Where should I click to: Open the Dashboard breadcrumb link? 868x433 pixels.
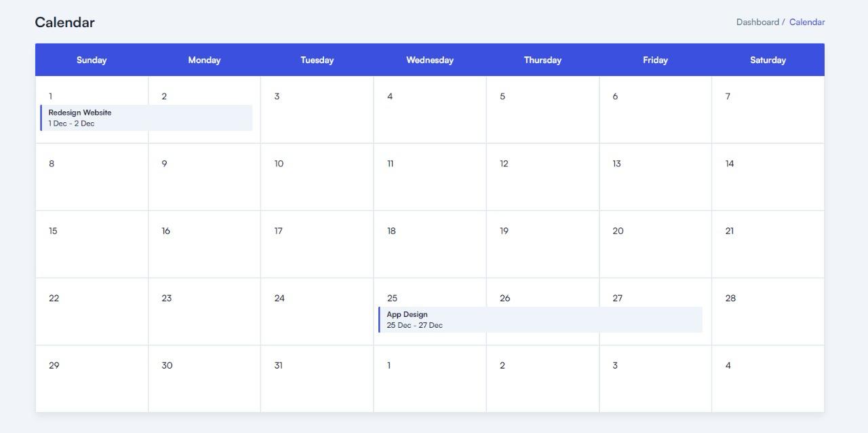(757, 22)
